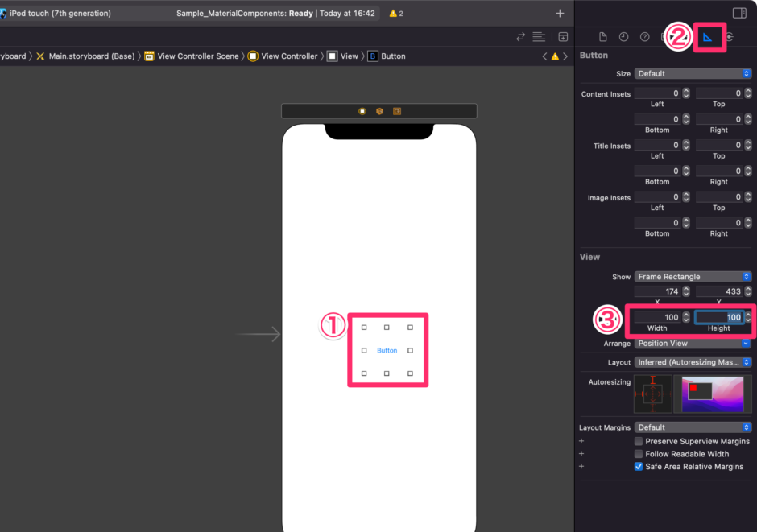Image resolution: width=757 pixels, height=532 pixels.
Task: Open the Show Frame Rectangle dropdown
Action: [x=693, y=276]
